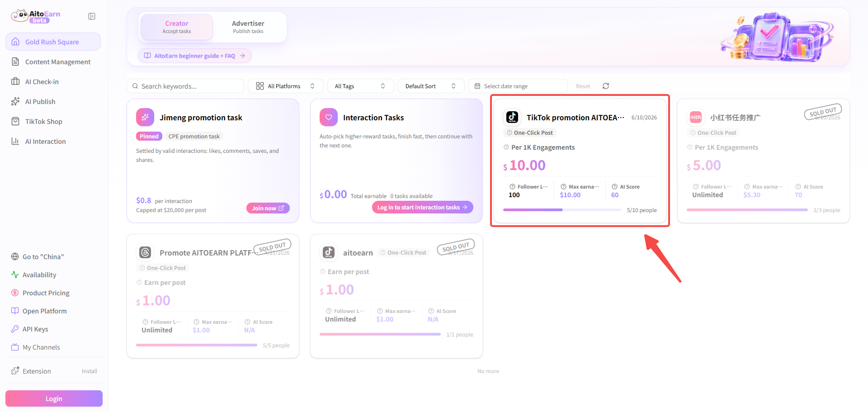Switch to the Creator tab
The image size is (868, 412).
pyautogui.click(x=177, y=27)
